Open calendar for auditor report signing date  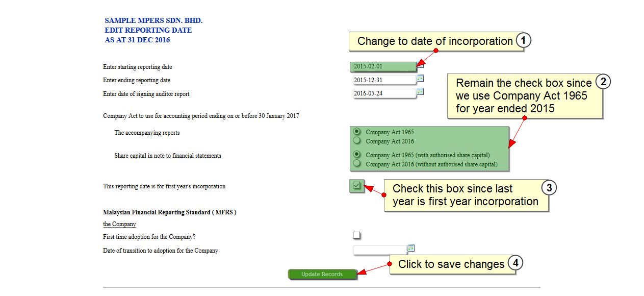pyautogui.click(x=421, y=91)
